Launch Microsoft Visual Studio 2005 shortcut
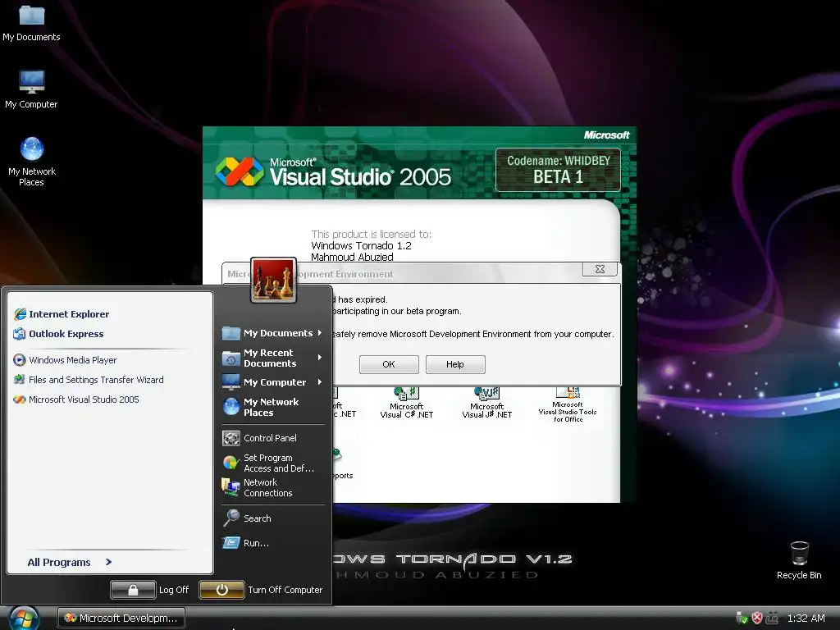This screenshot has height=630, width=840. (x=76, y=399)
